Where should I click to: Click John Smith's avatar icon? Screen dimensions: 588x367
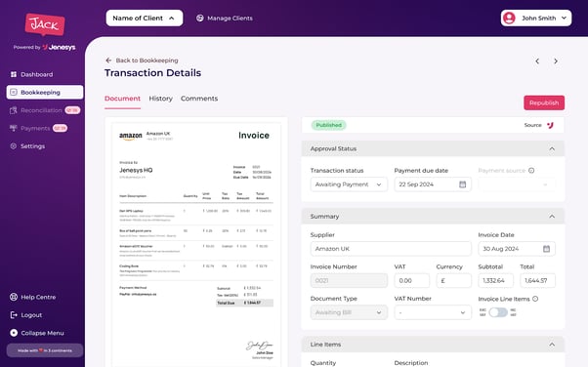pos(509,18)
